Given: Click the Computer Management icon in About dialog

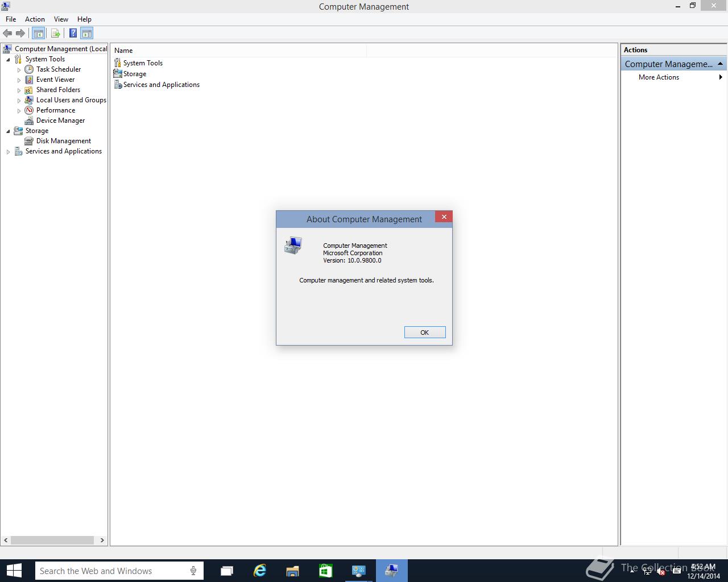Looking at the screenshot, I should click(293, 246).
